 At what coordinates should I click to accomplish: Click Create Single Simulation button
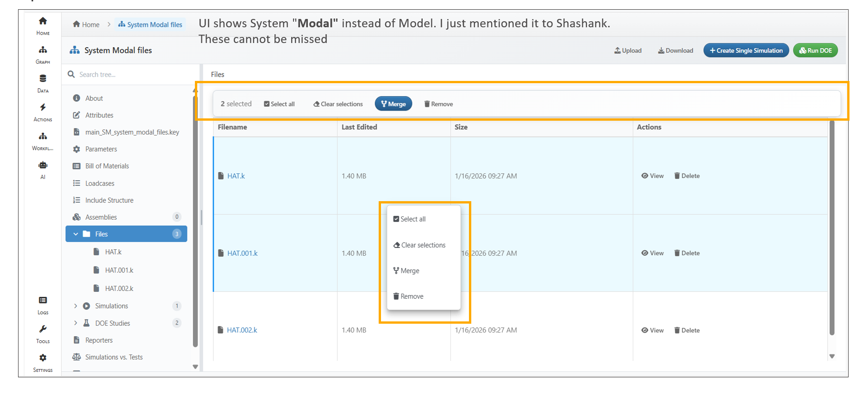(746, 50)
